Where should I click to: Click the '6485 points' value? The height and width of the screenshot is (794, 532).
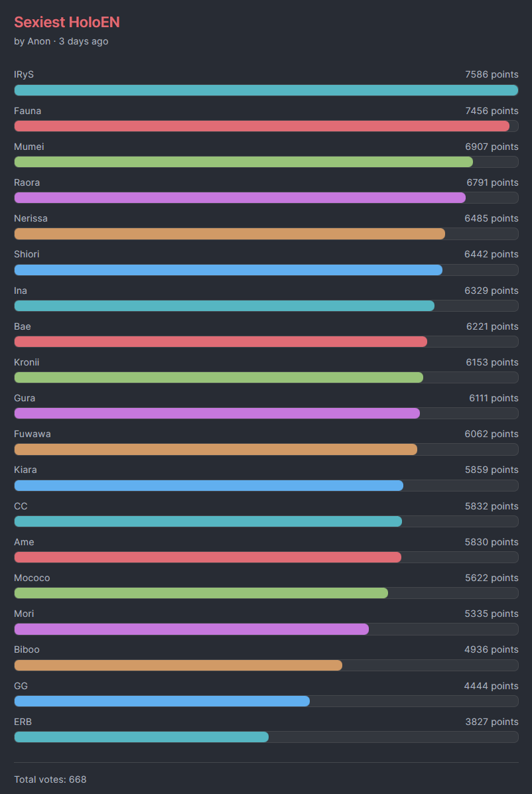tap(492, 219)
